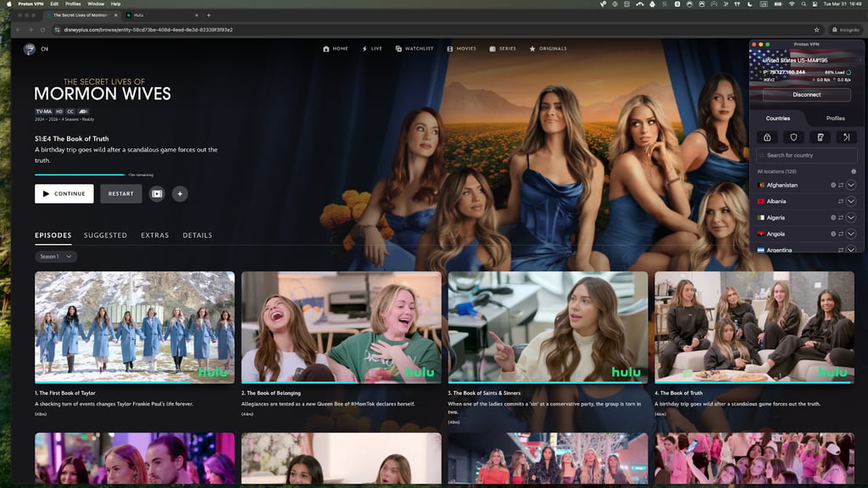Switch to the Details tab
The width and height of the screenshot is (868, 488).
click(198, 236)
